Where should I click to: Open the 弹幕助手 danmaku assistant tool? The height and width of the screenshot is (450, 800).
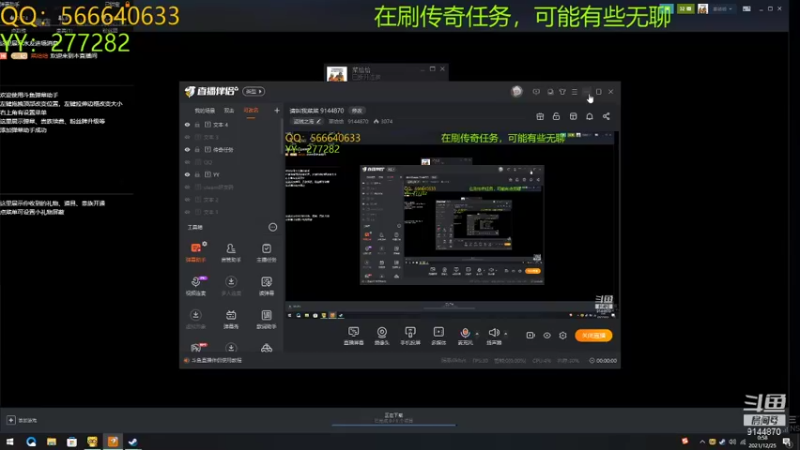(x=196, y=252)
